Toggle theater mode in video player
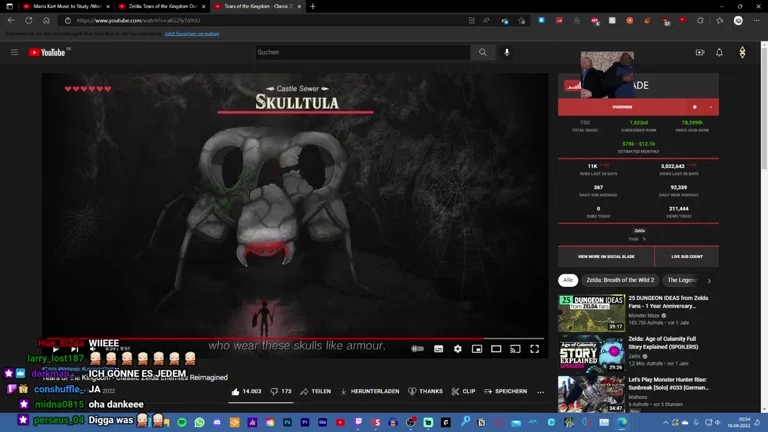 point(496,349)
